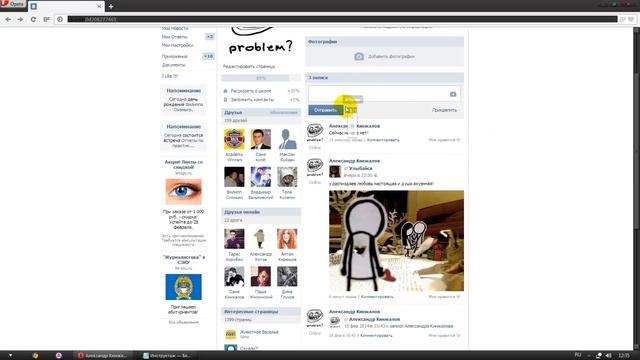Open Мои Ответы in VK left menu
Viewport: 640px width, 360px height.
point(175,37)
